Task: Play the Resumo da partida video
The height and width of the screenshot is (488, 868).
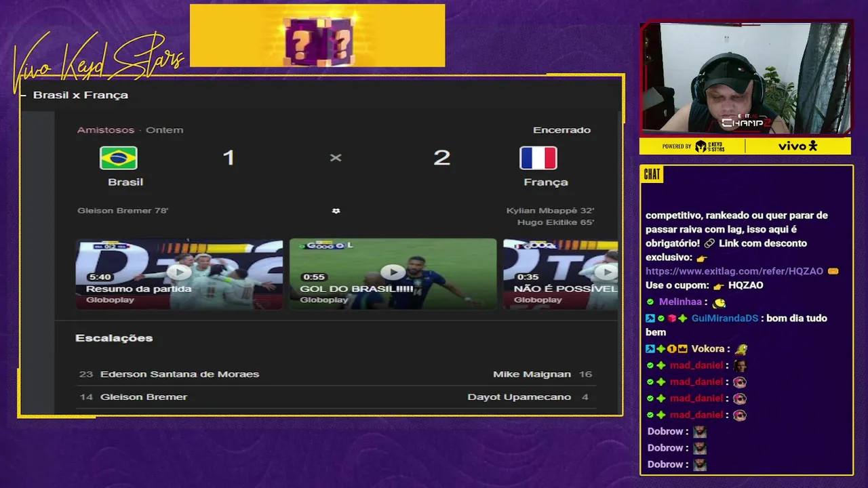Action: [x=179, y=272]
